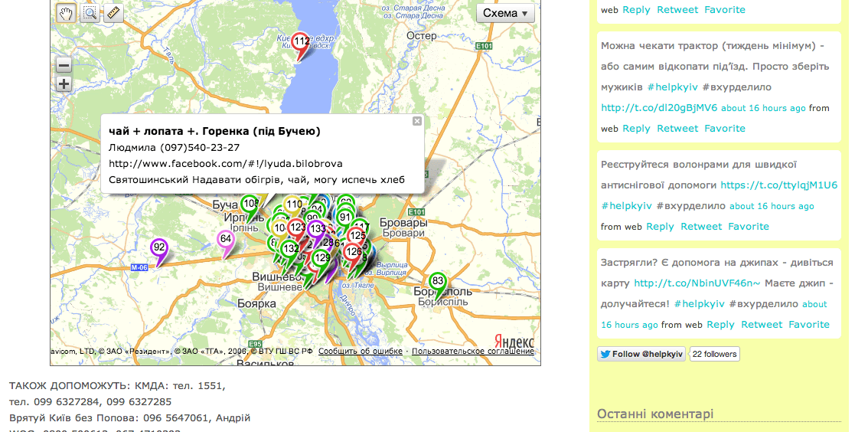Click Favorite on the волонтерами registration tweet
The image size is (868, 432).
click(748, 226)
